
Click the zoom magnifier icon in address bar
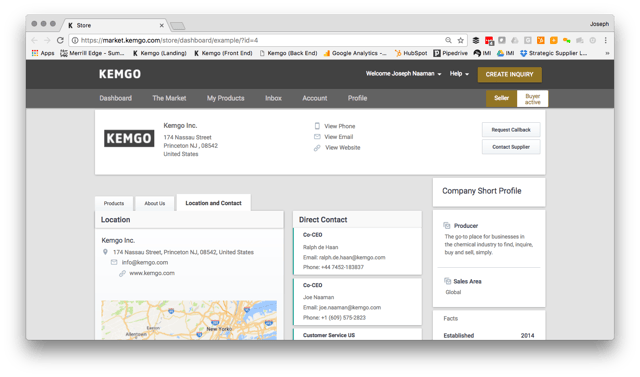tap(449, 40)
